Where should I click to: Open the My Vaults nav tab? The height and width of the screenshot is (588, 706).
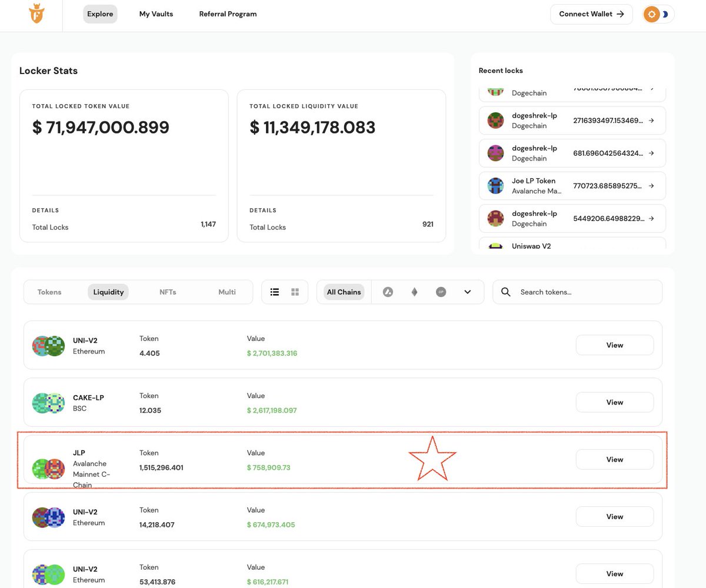(x=156, y=14)
